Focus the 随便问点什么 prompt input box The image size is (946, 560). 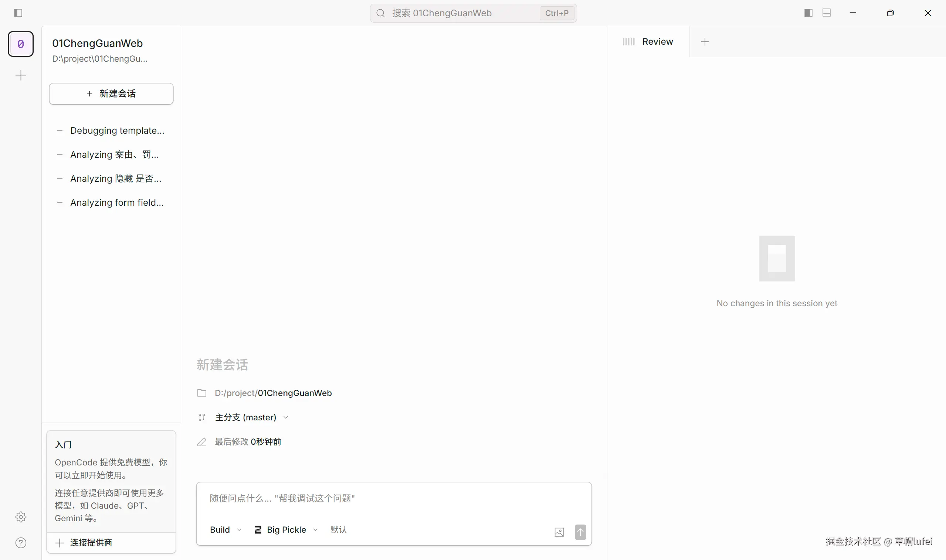click(393, 498)
